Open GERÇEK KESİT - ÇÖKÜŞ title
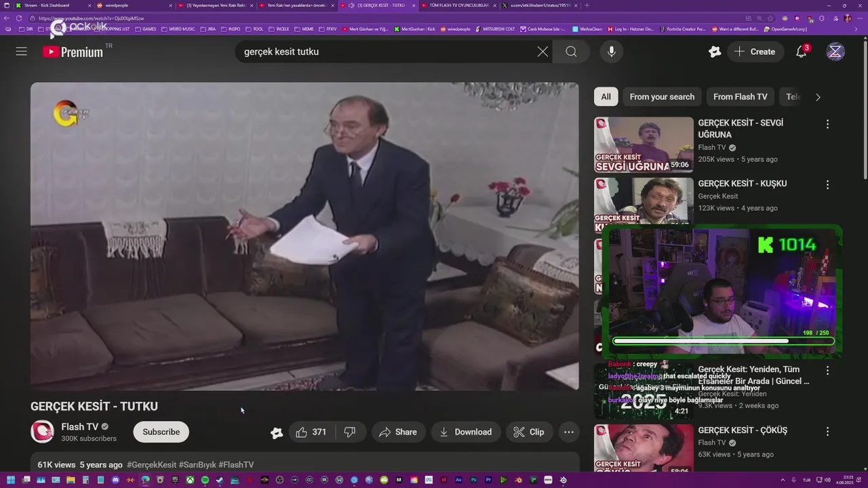The height and width of the screenshot is (488, 868). (x=743, y=430)
